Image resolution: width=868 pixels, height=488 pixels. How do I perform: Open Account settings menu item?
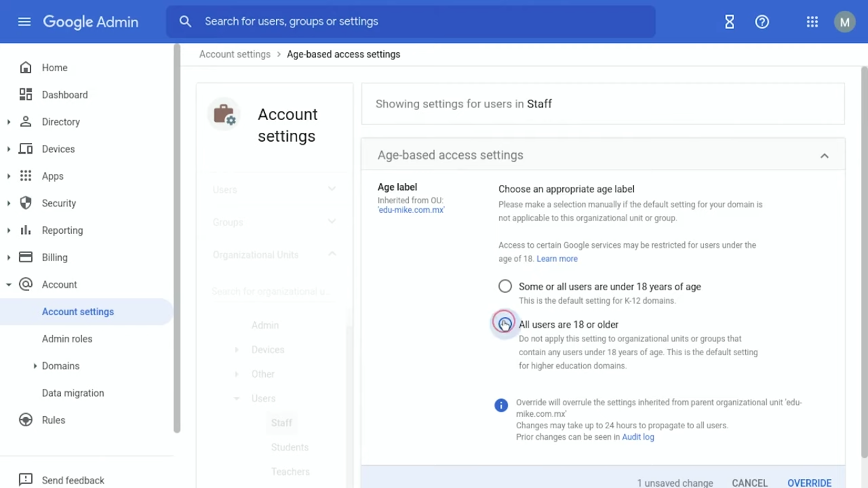pyautogui.click(x=86, y=311)
